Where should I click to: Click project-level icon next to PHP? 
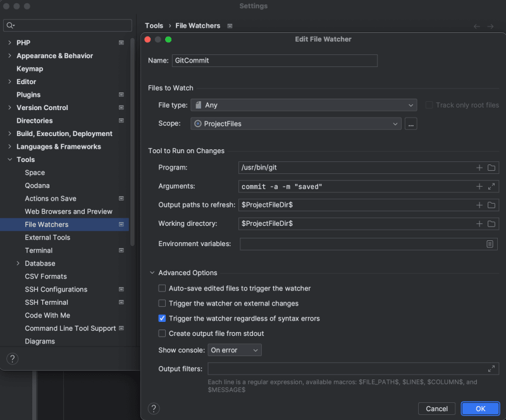click(121, 42)
